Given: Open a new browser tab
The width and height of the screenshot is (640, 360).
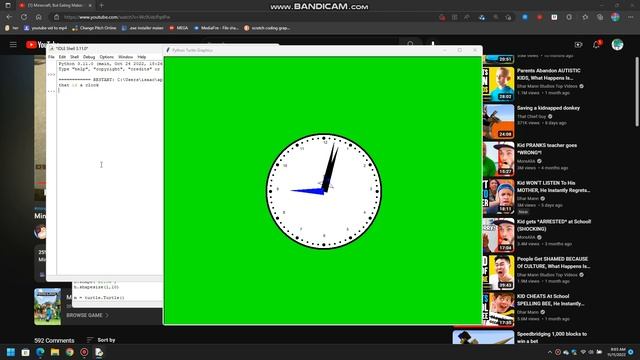Looking at the screenshot, I should 101,6.
